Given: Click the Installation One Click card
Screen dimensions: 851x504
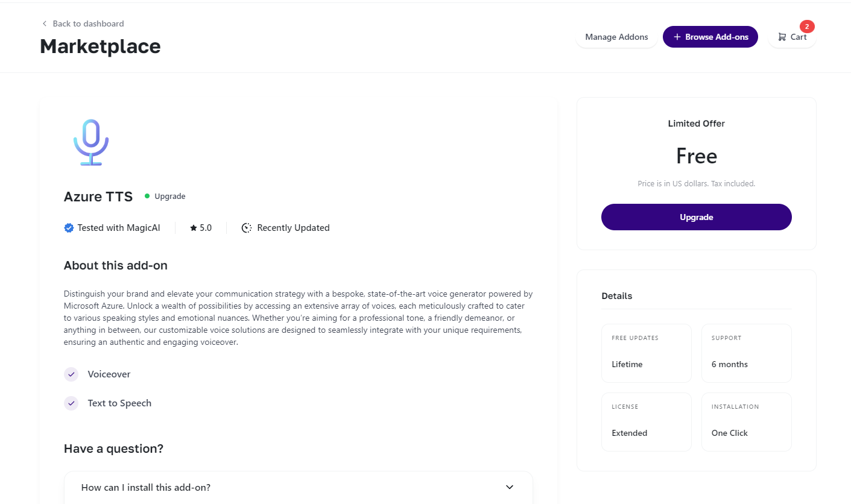Looking at the screenshot, I should [x=746, y=422].
